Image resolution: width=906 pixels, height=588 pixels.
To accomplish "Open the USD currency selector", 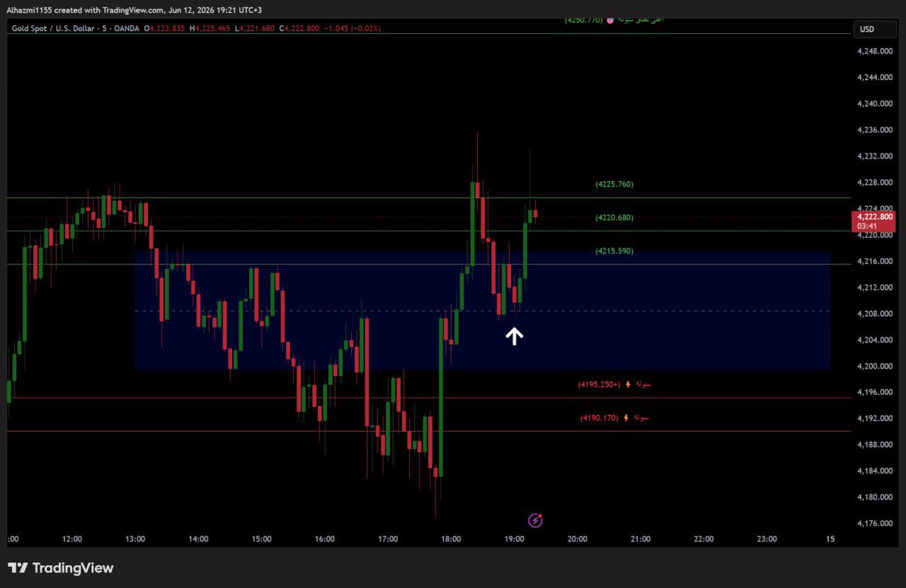I will (874, 29).
